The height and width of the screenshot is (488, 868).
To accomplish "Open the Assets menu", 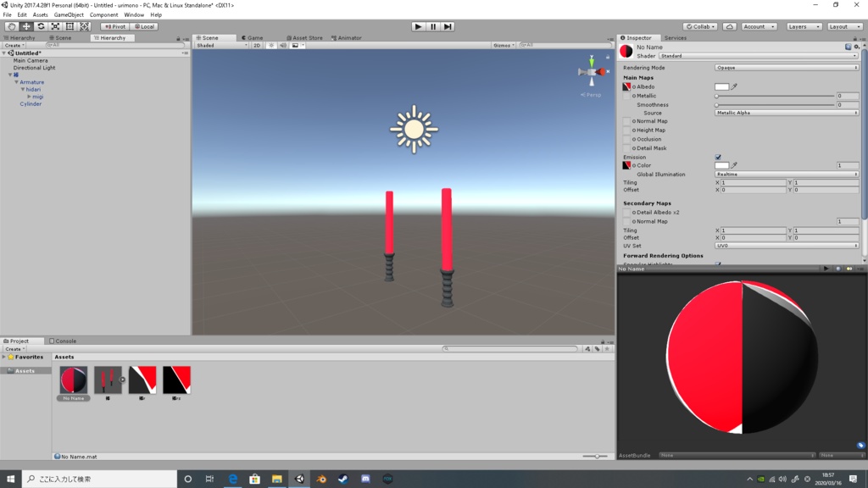I will pos(40,15).
